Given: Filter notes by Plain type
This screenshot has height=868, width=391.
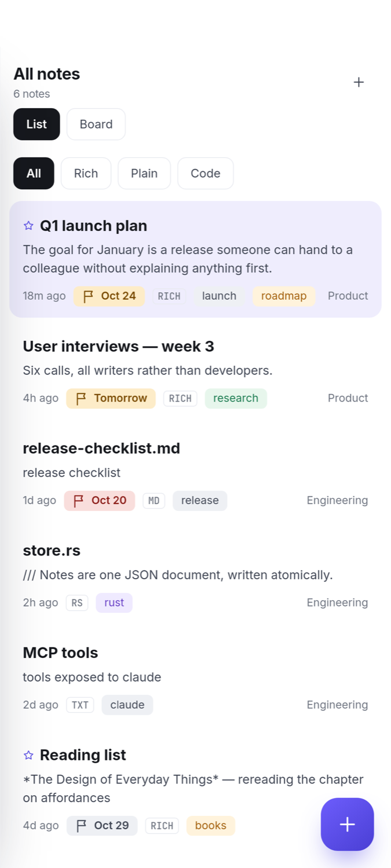Looking at the screenshot, I should 144,174.
